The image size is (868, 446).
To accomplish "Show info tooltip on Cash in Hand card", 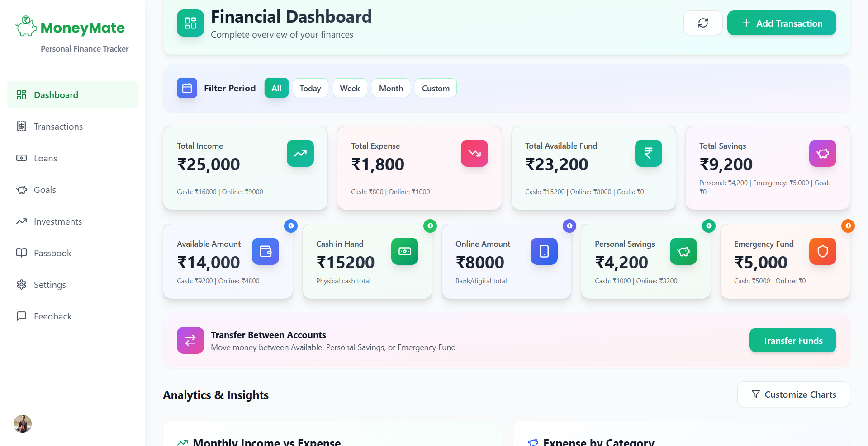I will tap(430, 226).
